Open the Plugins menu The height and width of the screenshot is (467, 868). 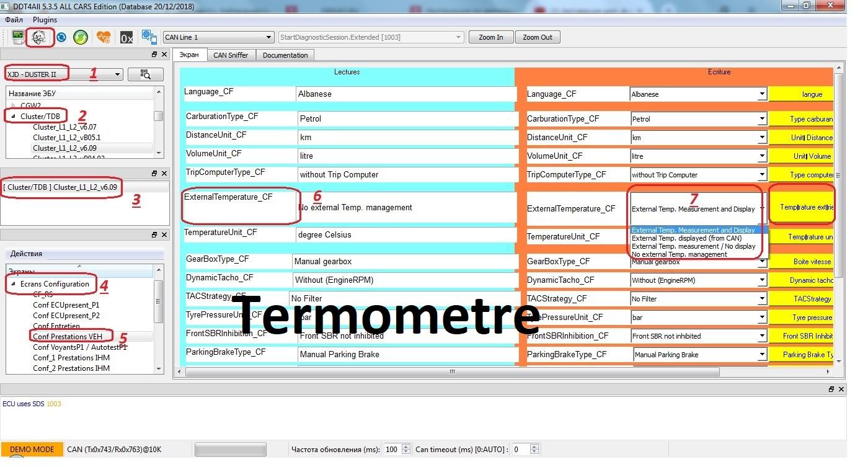pyautogui.click(x=45, y=20)
